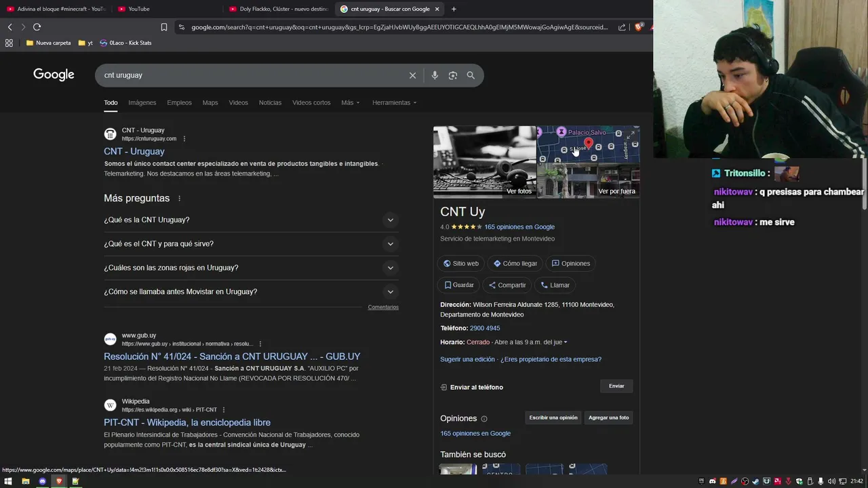868x488 pixels.
Task: Open options menu for cnturuguay.com result
Action: tap(184, 139)
